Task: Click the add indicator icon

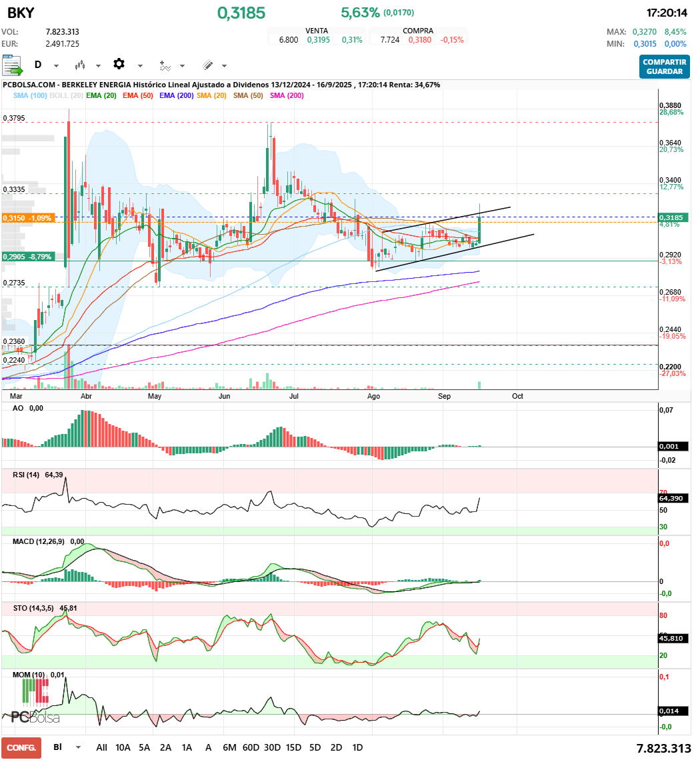Action: click(165, 65)
